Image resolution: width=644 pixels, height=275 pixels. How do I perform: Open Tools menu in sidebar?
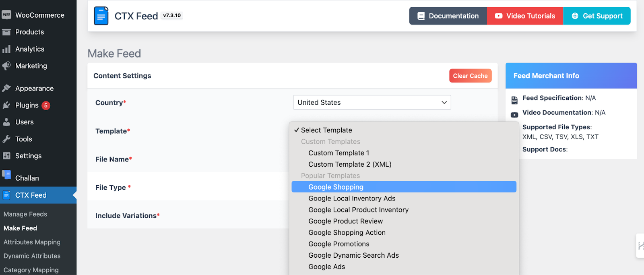click(x=38, y=139)
